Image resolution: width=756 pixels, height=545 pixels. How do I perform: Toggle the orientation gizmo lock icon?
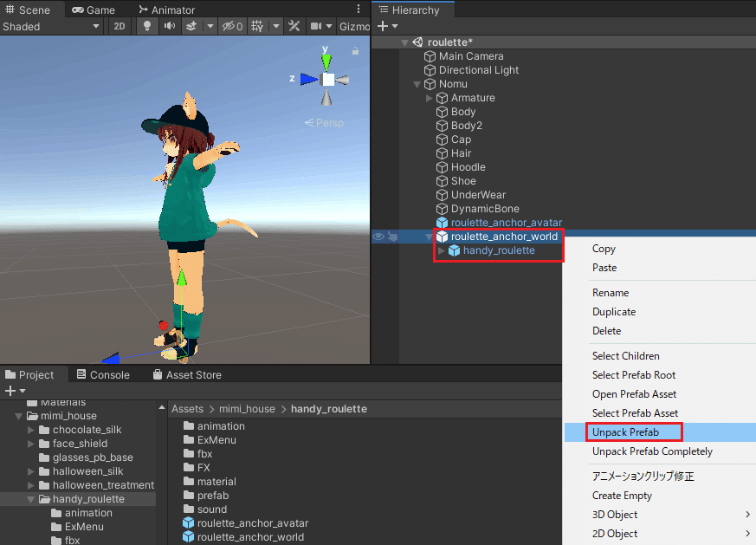(355, 50)
